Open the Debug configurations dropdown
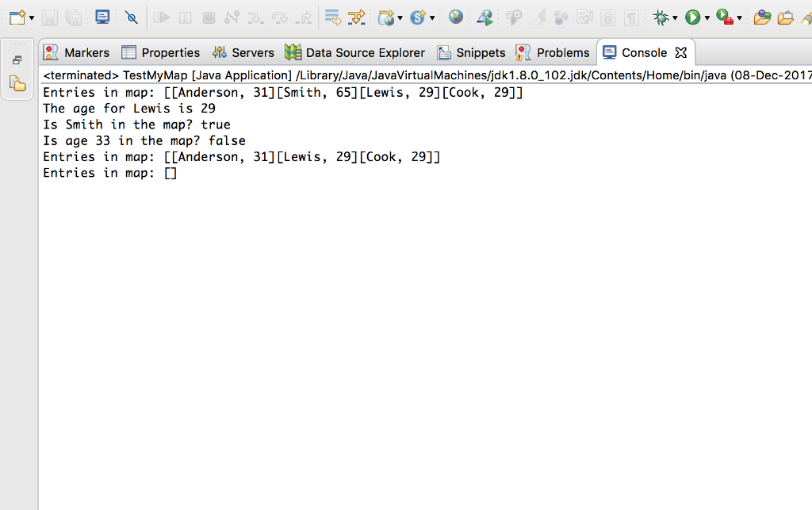Image resolution: width=812 pixels, height=510 pixels. click(675, 18)
